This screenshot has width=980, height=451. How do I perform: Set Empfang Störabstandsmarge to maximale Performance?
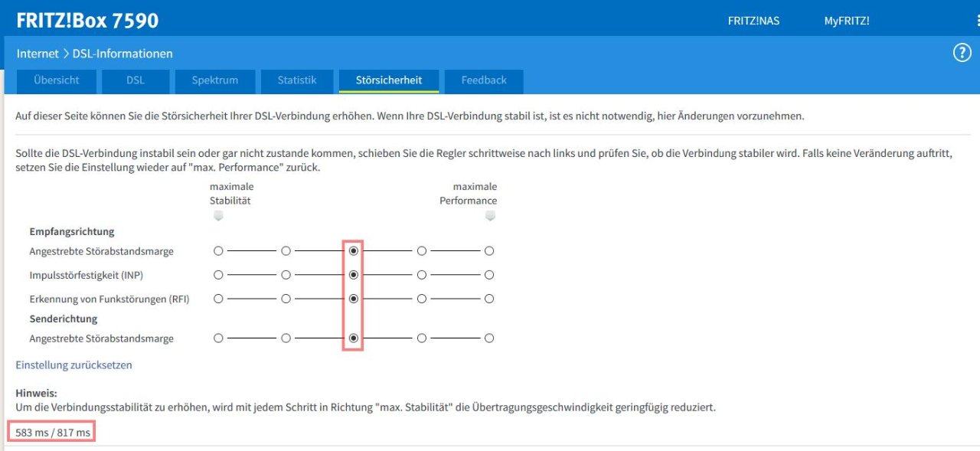(x=489, y=250)
